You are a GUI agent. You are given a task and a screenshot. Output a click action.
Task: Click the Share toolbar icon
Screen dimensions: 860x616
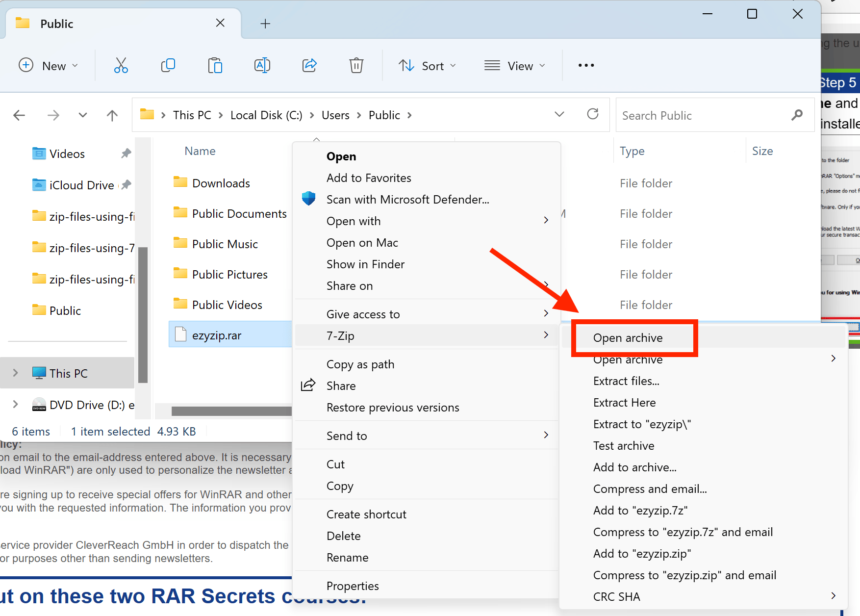[x=309, y=65]
